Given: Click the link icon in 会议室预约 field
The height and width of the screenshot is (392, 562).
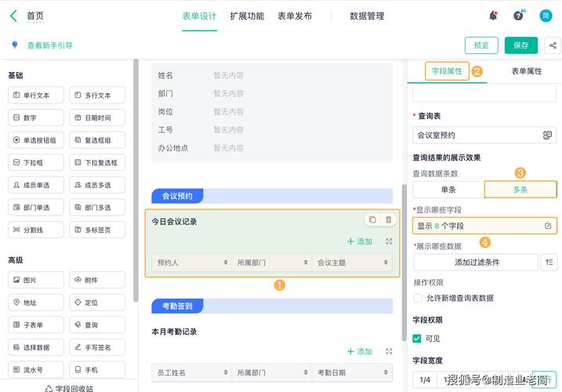Looking at the screenshot, I should (547, 135).
